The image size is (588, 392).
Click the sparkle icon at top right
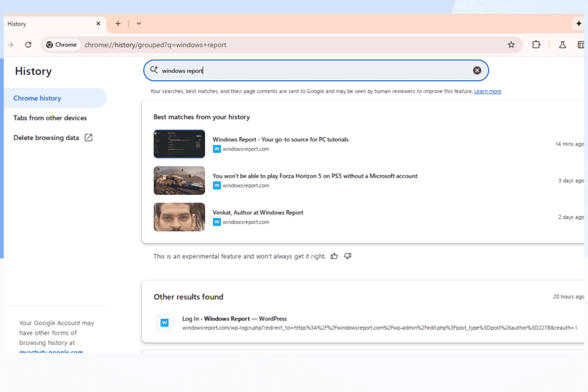(578, 24)
